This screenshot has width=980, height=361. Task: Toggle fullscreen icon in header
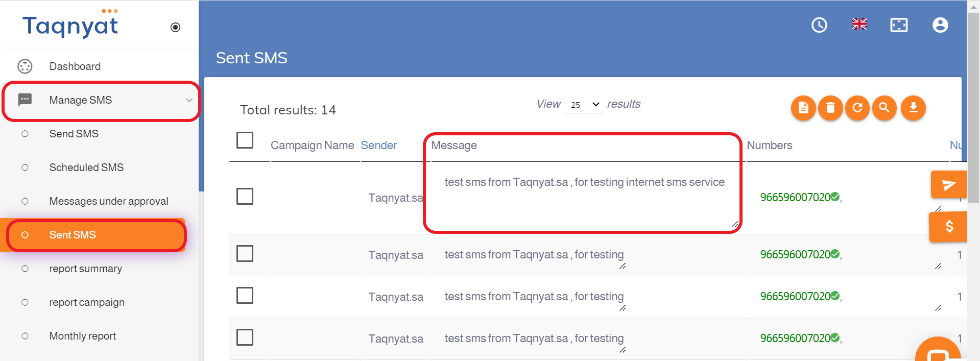pos(899,25)
